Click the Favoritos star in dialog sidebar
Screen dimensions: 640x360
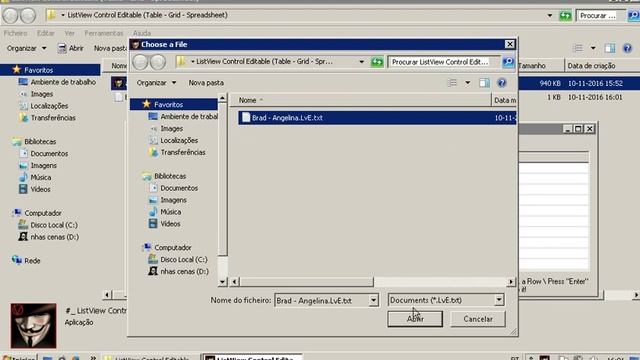pos(147,104)
